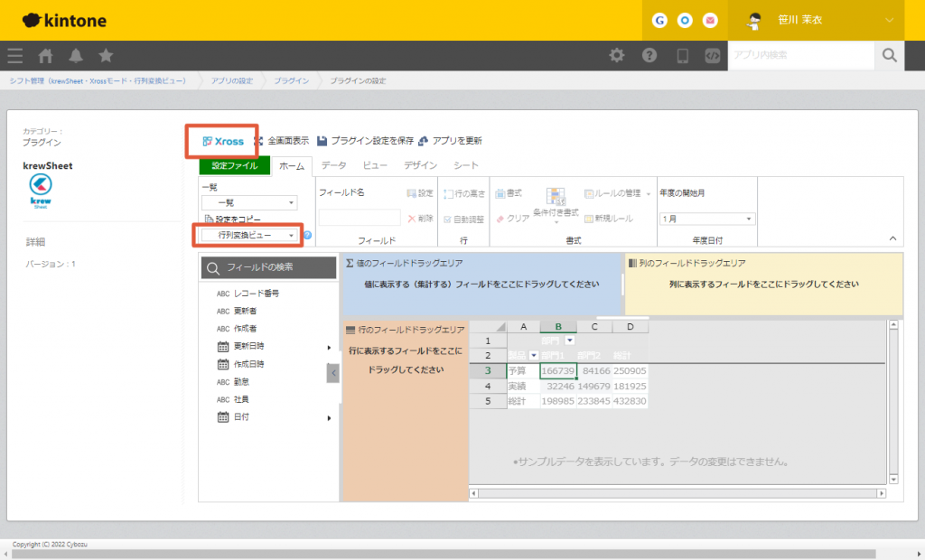This screenshot has height=560, width=925.
Task: Click the search magnifier button
Action: coord(890,55)
